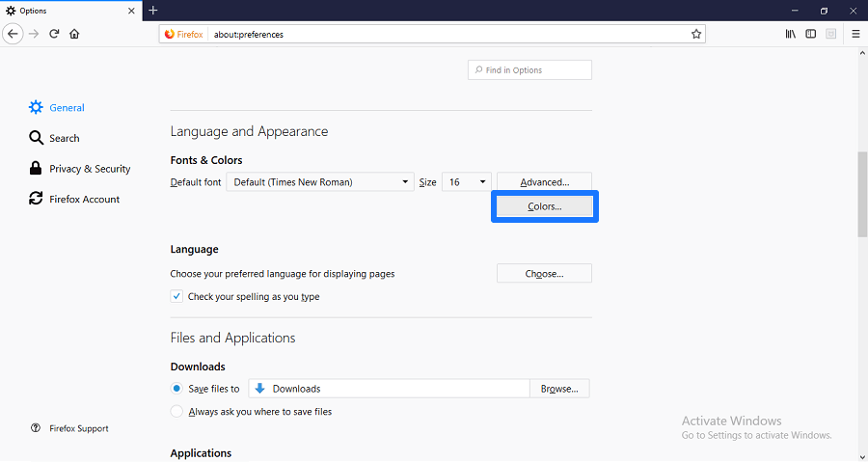Click the Advanced... fonts button
This screenshot has width=868, height=462.
pos(544,182)
